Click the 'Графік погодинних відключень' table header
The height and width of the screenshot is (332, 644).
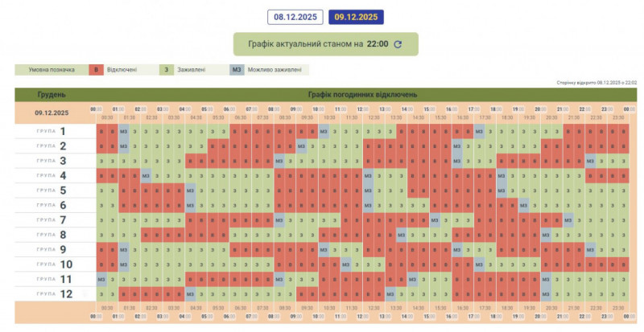click(362, 94)
